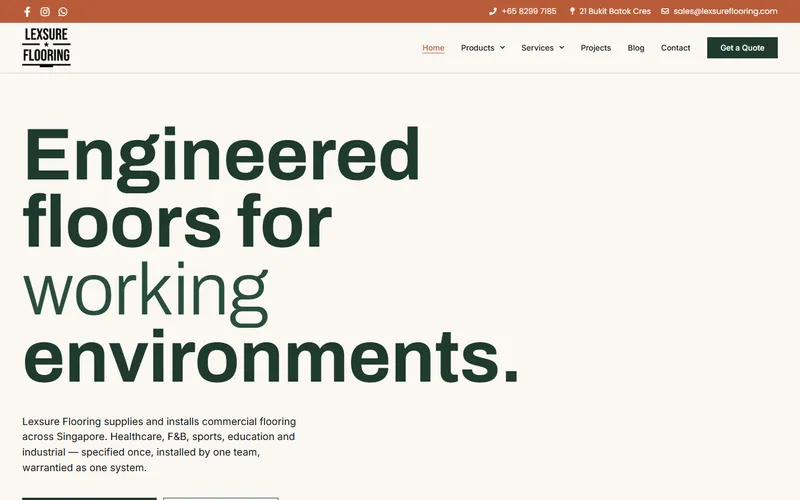800x500 pixels.
Task: Click the Lexsure Flooring logo
Action: coord(46,47)
